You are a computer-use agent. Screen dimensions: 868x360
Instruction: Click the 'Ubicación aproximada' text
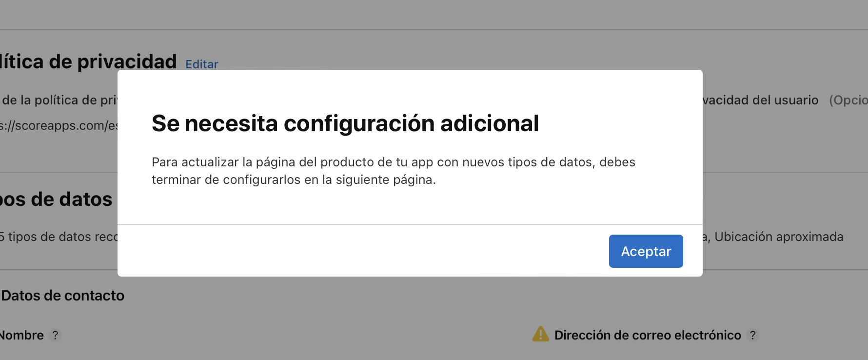coord(779,237)
